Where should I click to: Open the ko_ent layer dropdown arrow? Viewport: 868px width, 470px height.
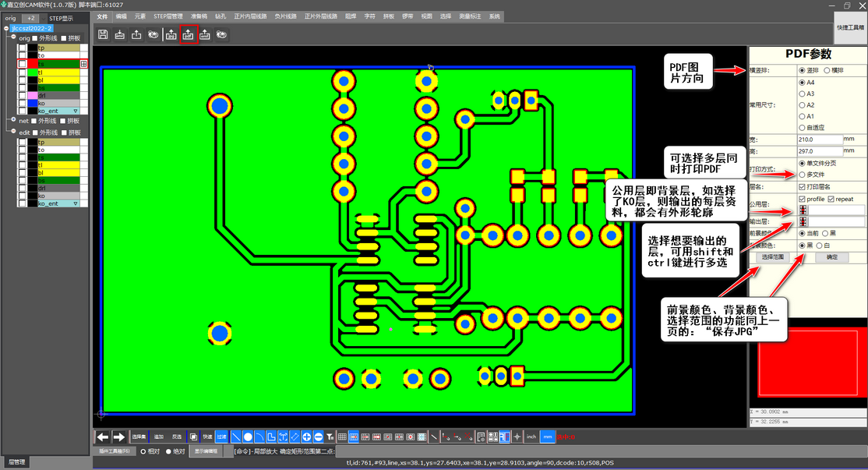pyautogui.click(x=76, y=111)
